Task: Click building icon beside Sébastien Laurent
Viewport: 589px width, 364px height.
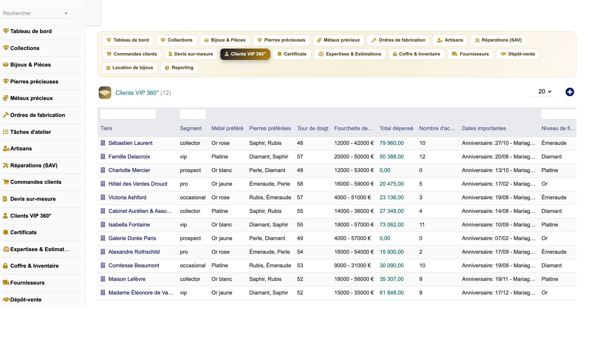Action: 103,143
